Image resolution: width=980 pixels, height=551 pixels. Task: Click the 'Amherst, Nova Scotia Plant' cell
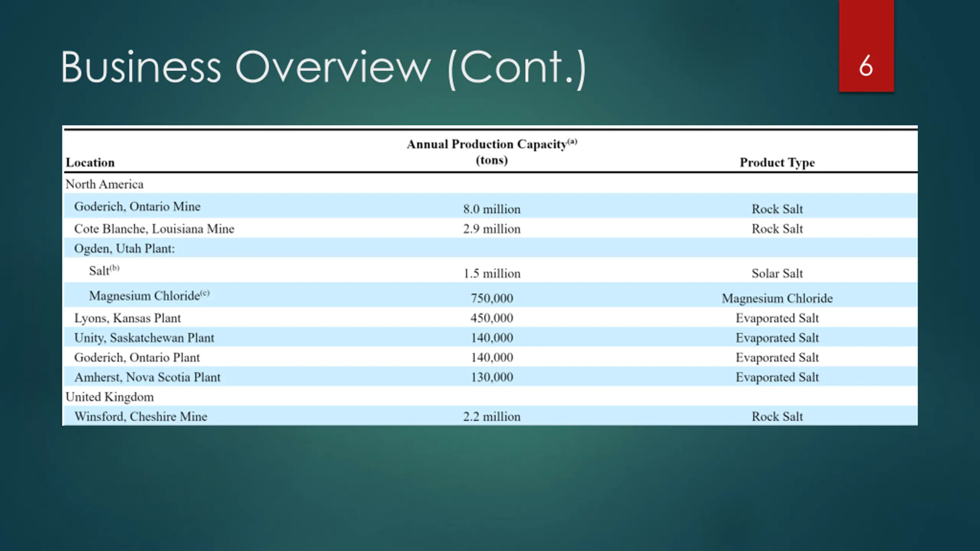point(147,377)
